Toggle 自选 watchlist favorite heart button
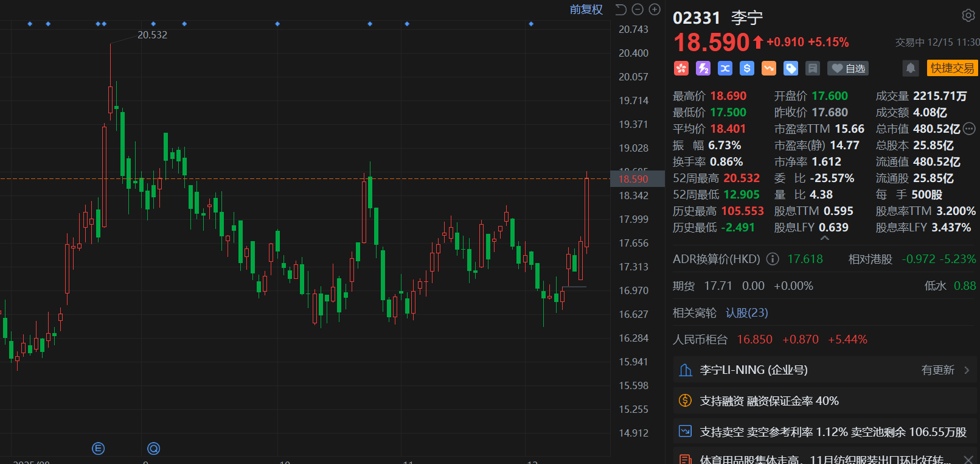 point(848,68)
